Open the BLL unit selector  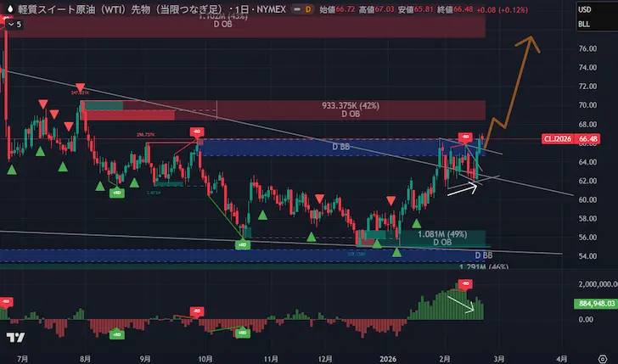tap(585, 25)
